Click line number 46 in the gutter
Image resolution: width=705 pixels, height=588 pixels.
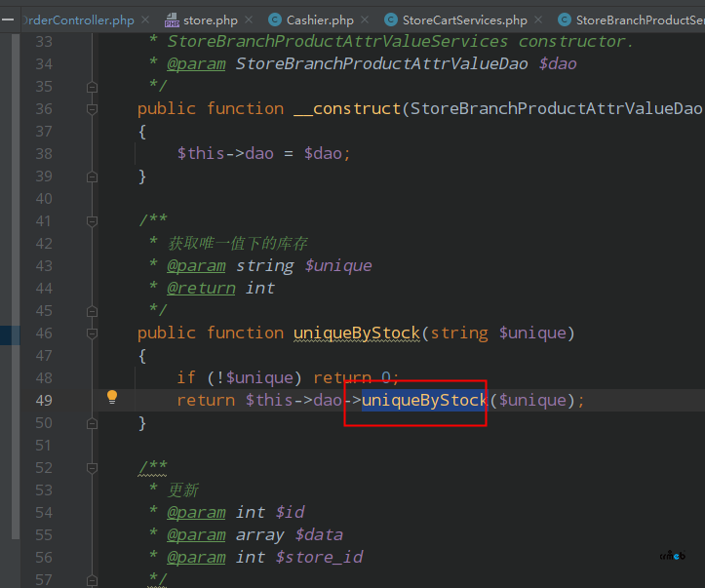(x=44, y=333)
